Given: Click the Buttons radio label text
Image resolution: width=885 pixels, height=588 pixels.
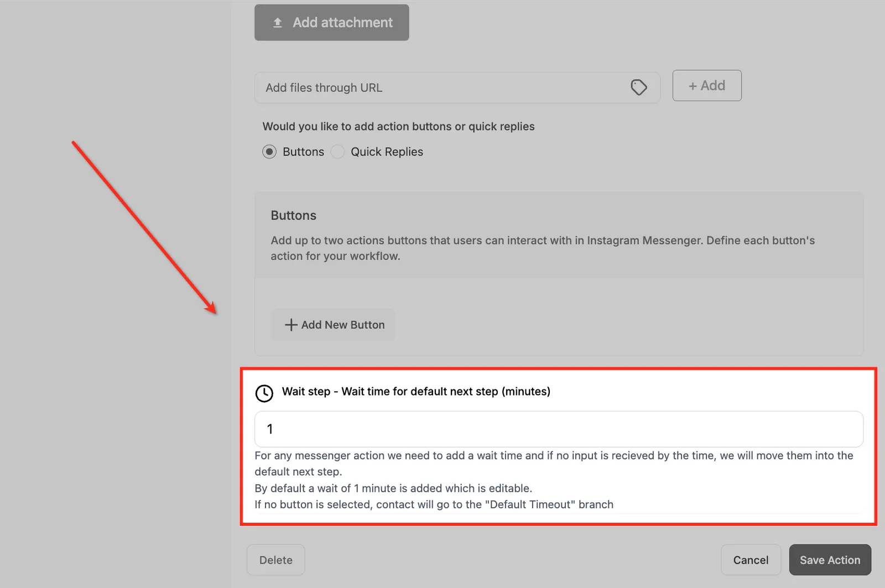Looking at the screenshot, I should click(x=303, y=152).
